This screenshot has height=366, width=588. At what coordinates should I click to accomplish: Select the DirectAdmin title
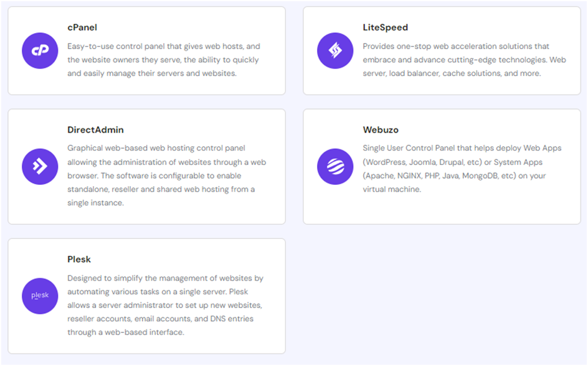(x=95, y=130)
